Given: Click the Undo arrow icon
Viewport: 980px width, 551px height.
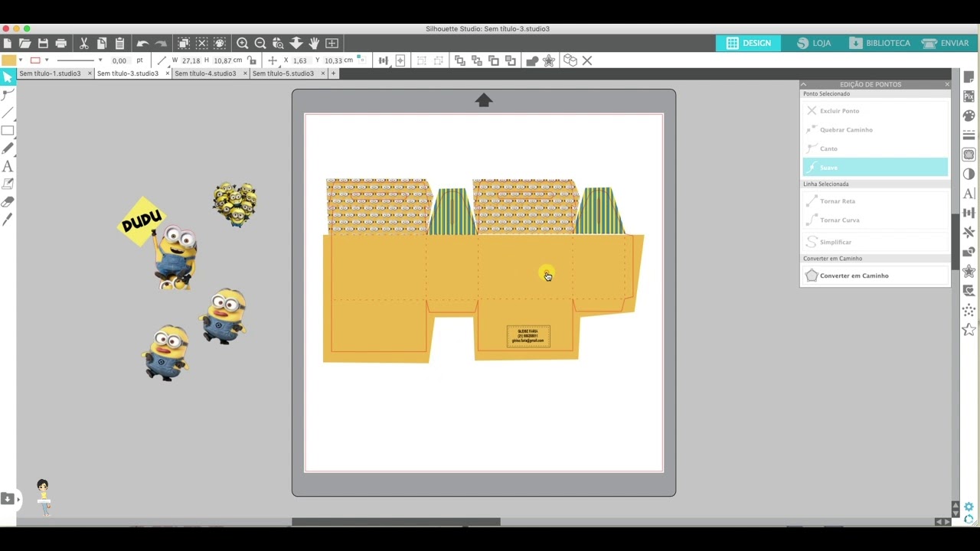Looking at the screenshot, I should pos(142,44).
